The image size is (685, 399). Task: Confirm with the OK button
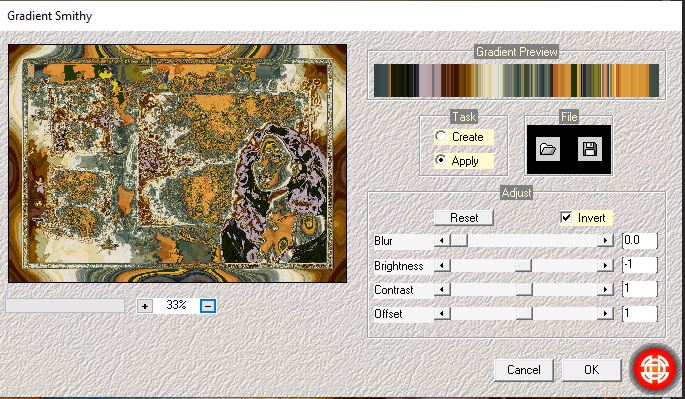pos(592,370)
